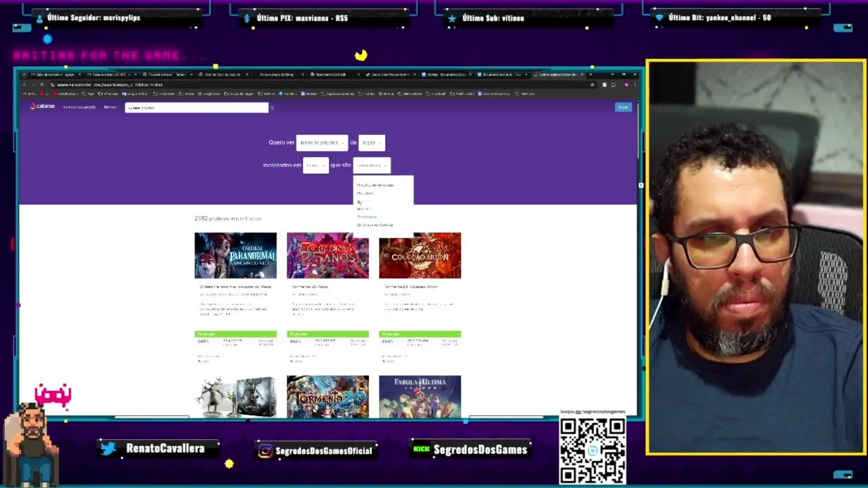
Task: Click the 'Ordem Paranormal: Enigma do Medo' title
Action: coord(235,287)
